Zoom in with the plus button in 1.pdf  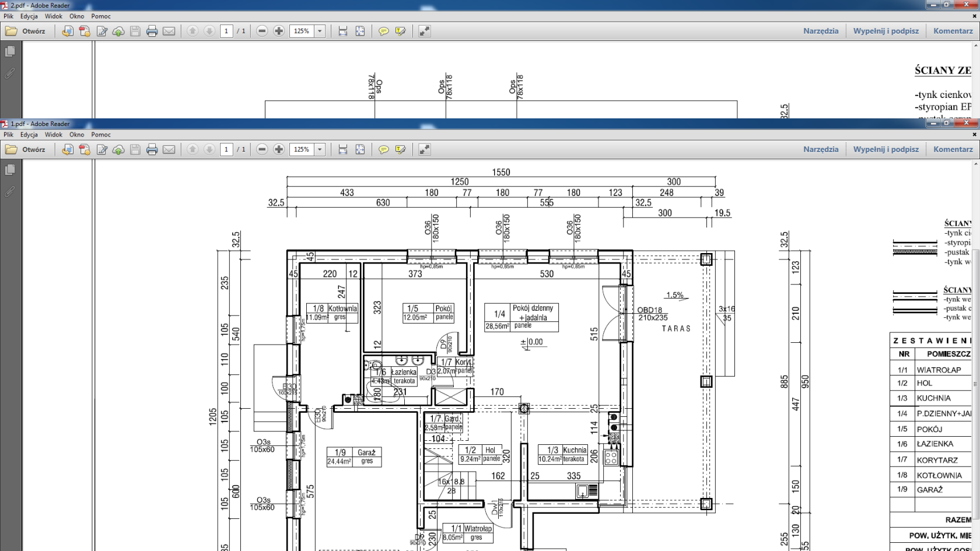[x=279, y=150]
